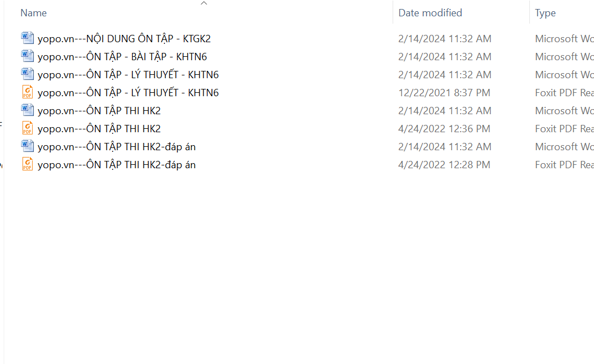Click the 12/22/2021 8:37 PM date entry
Viewport: 594px width, 364px height.
tap(444, 93)
